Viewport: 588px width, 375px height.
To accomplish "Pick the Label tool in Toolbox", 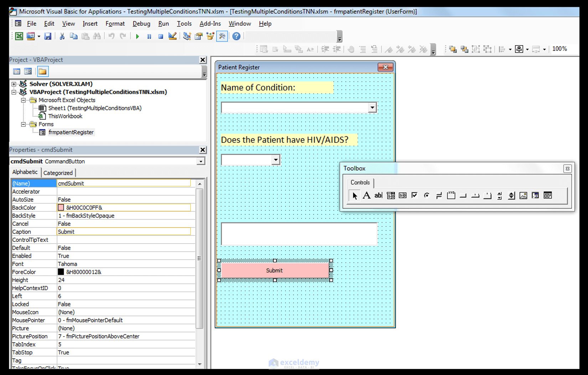I will point(366,196).
